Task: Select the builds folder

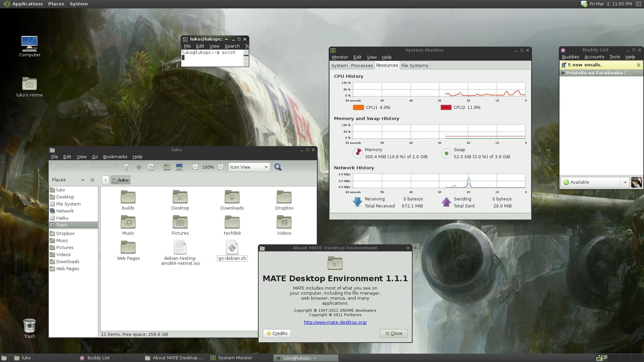Action: pyautogui.click(x=128, y=200)
